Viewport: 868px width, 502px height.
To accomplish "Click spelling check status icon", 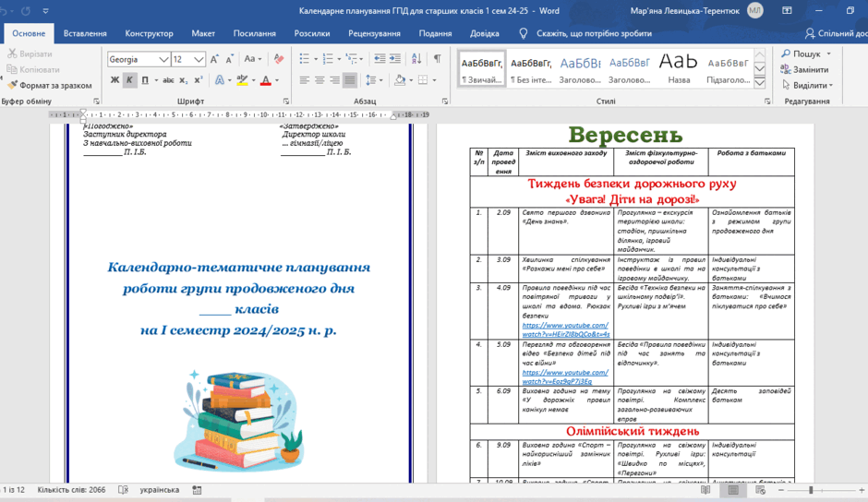I will [123, 490].
